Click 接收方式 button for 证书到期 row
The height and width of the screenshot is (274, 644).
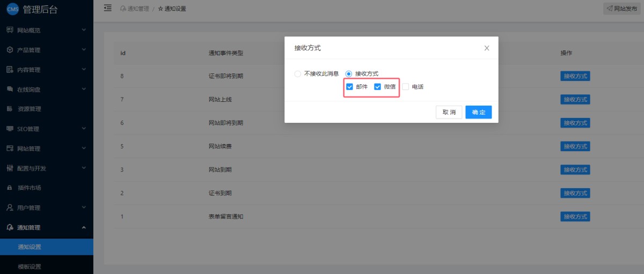pos(575,193)
